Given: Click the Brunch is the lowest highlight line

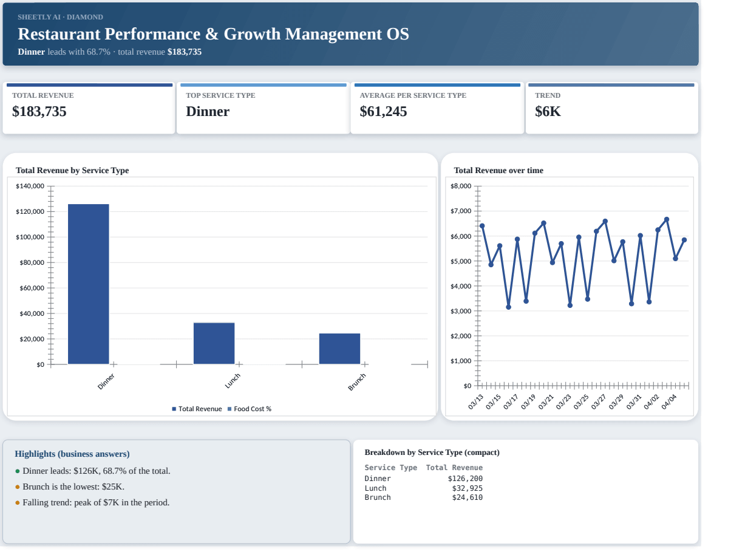Looking at the screenshot, I should (70, 487).
